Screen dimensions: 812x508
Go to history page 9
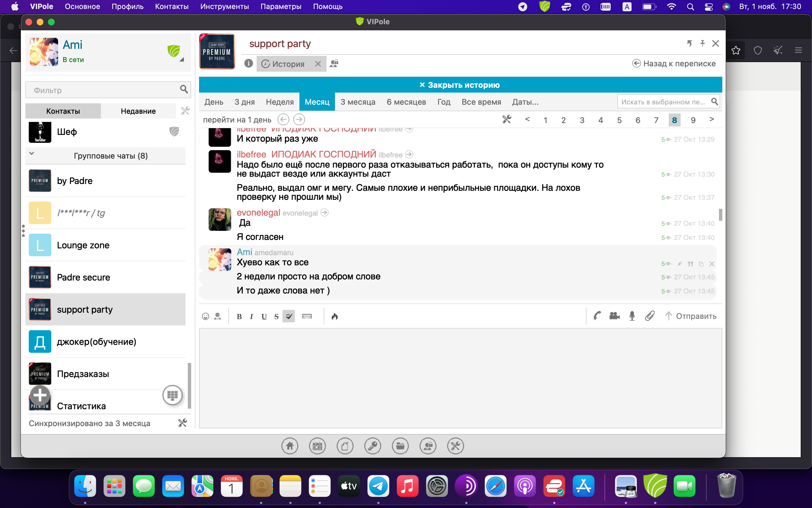[693, 120]
